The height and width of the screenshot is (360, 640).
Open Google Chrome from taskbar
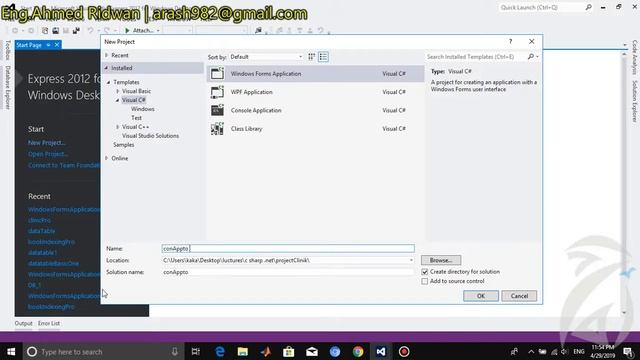(358, 351)
